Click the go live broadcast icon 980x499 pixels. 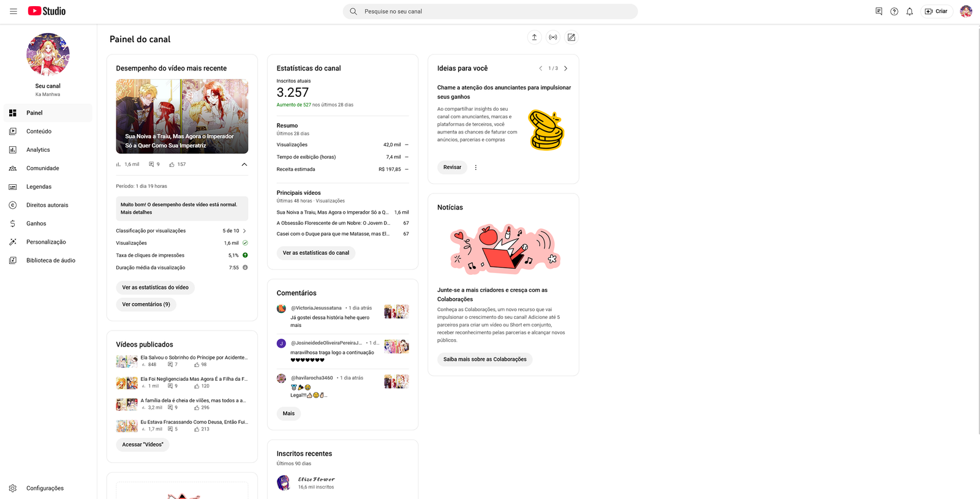[553, 37]
